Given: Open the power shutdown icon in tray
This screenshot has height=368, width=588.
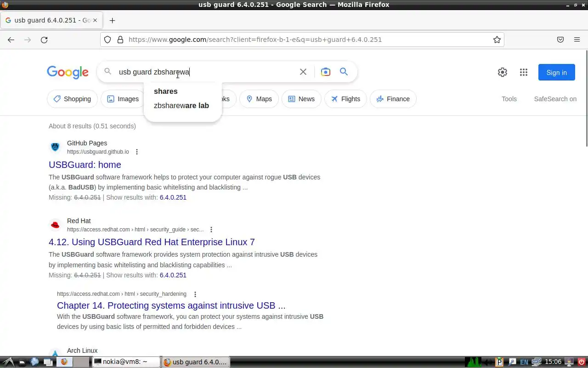Looking at the screenshot, I should 581,362.
